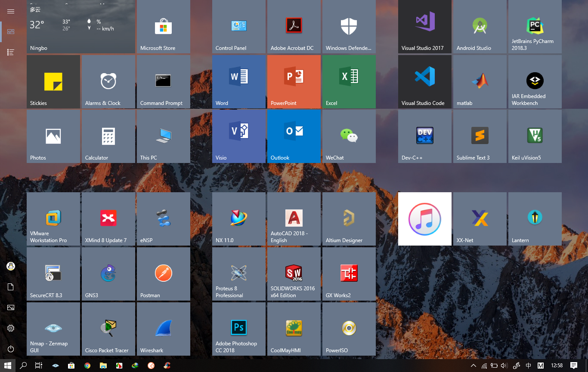588x372 pixels.
Task: Open the Stickies tile
Action: pos(53,82)
